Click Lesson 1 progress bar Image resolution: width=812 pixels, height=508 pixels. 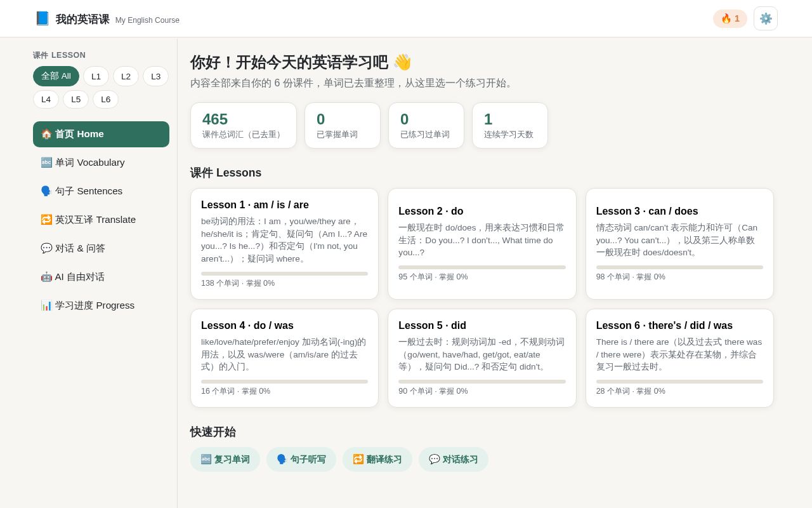(x=284, y=274)
